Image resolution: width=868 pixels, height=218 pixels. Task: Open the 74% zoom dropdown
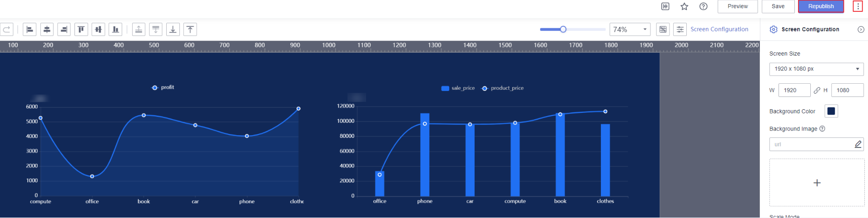pos(630,30)
